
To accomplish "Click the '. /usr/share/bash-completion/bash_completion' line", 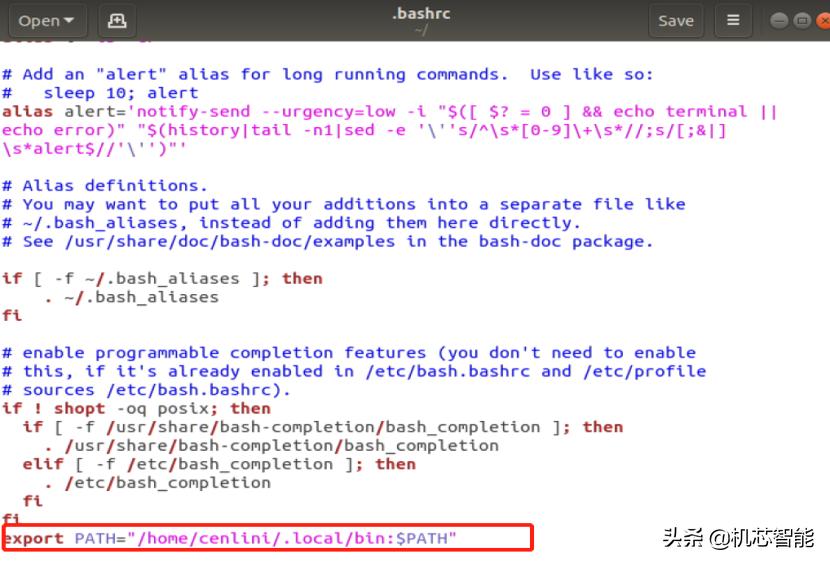I will 272,445.
